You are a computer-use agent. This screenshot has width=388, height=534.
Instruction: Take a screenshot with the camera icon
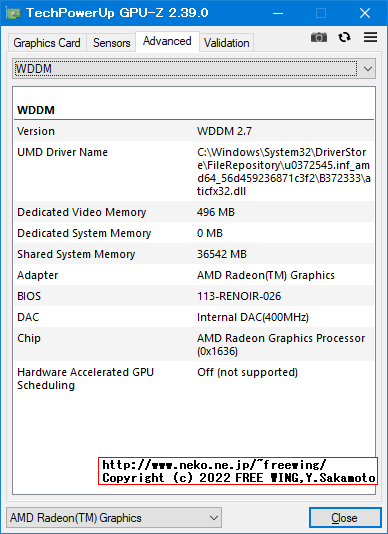coord(319,37)
